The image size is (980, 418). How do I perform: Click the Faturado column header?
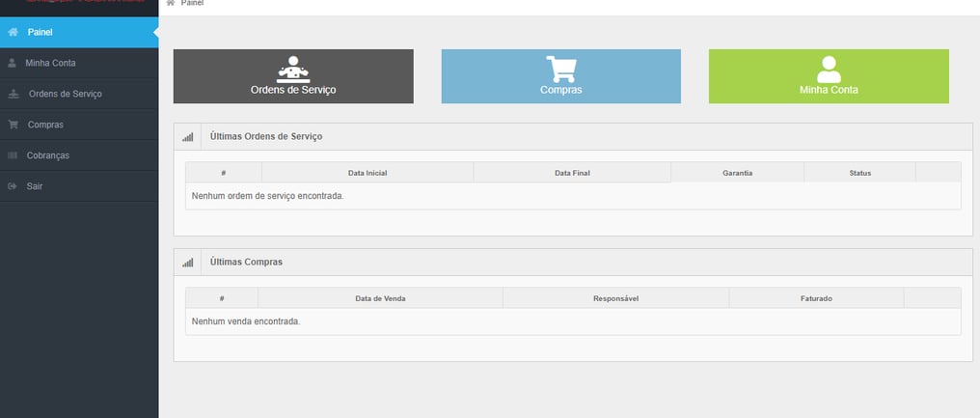(x=816, y=298)
